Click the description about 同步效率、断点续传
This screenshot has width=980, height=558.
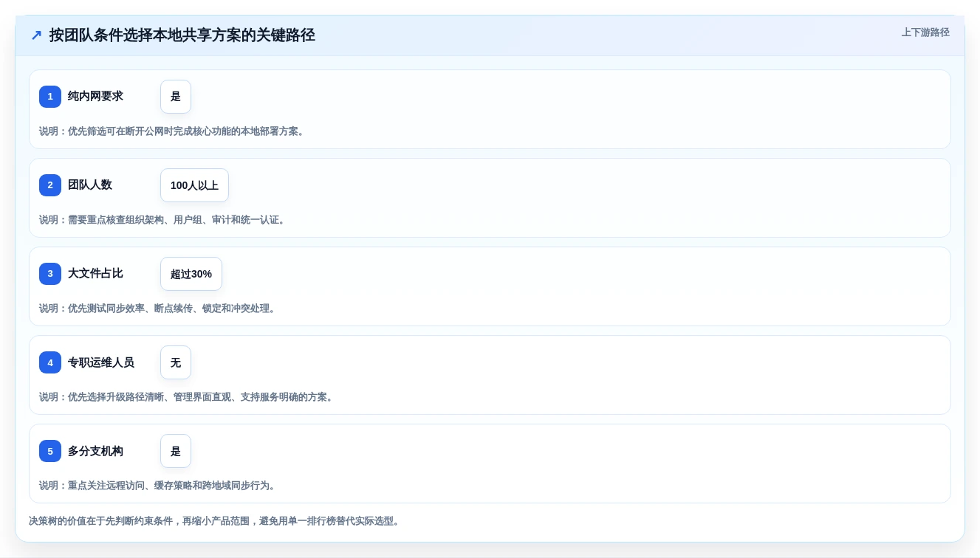tap(159, 309)
